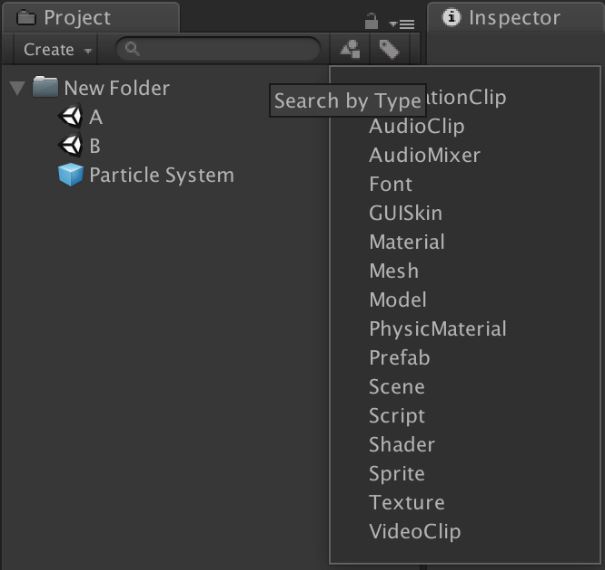The image size is (605, 570).
Task: Collapse the New Folder tree arrow
Action: point(16,88)
